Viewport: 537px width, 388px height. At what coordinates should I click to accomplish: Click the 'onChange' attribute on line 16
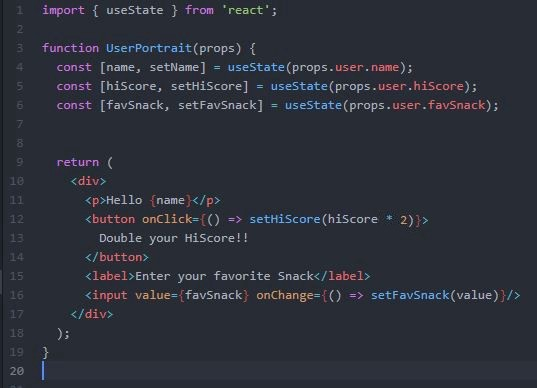click(285, 295)
